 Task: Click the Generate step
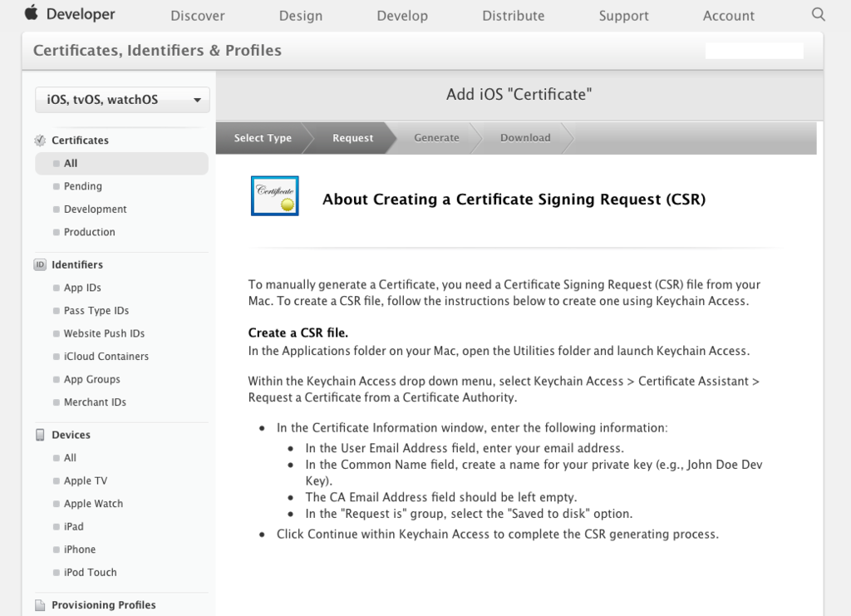point(436,138)
